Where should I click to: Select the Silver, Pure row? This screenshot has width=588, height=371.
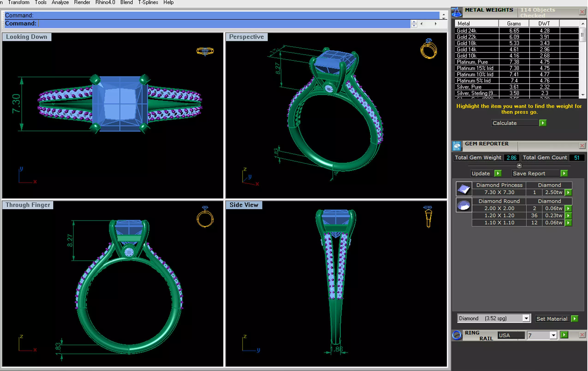517,87
